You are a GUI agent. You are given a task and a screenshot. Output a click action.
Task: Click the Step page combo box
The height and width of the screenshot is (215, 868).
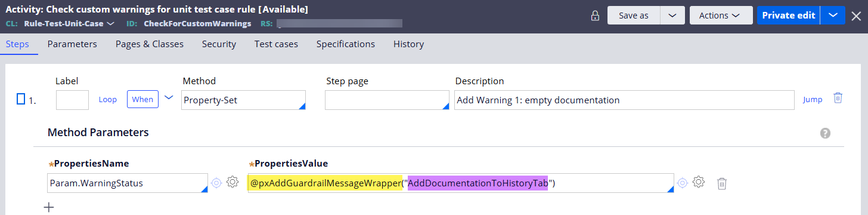[387, 100]
